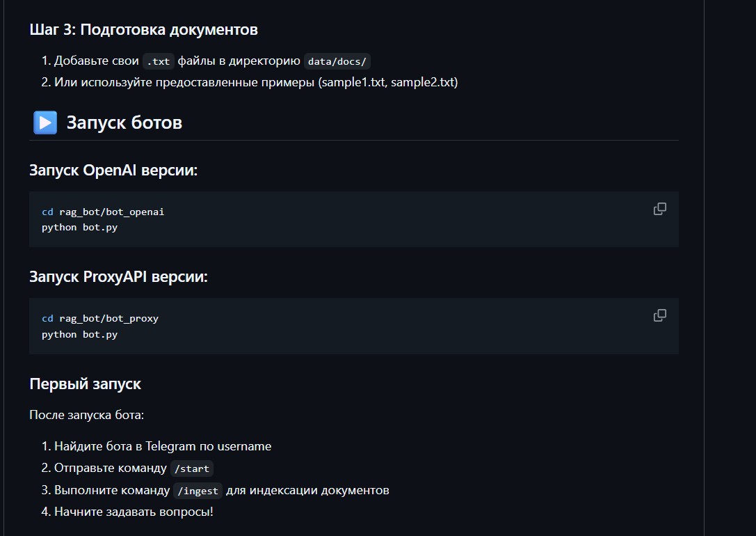Image resolution: width=756 pixels, height=536 pixels.
Task: Click the cd rag_bot/bot_openai code line
Action: (x=103, y=212)
